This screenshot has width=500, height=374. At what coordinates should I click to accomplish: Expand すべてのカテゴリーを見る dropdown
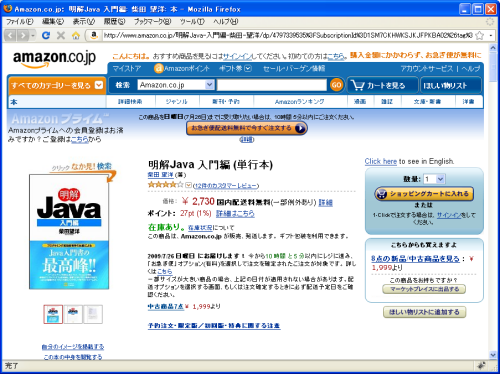tap(99, 85)
